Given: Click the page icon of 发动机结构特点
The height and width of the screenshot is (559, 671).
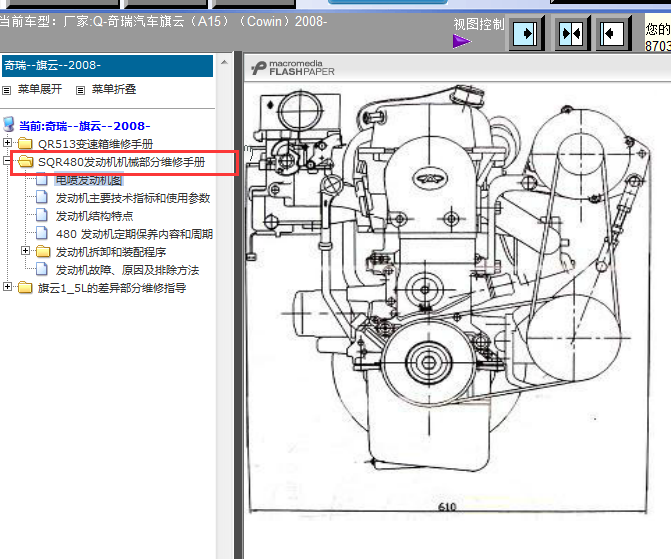Looking at the screenshot, I should pos(42,215).
